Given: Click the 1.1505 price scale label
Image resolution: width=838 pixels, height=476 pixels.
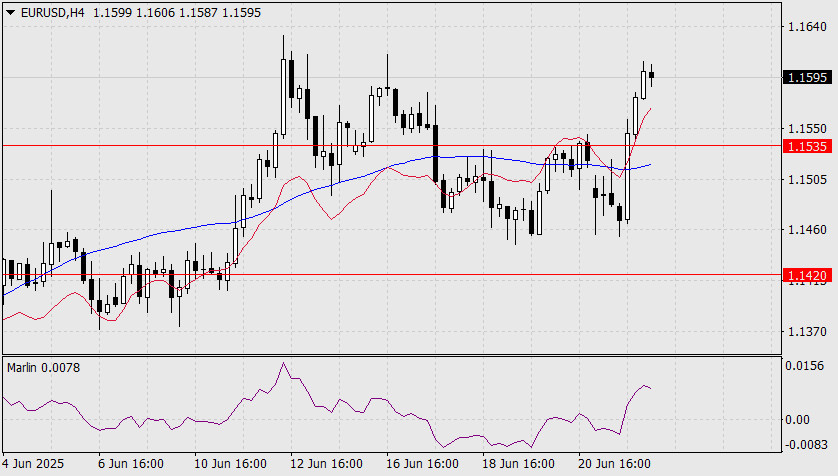Looking at the screenshot, I should click(807, 180).
